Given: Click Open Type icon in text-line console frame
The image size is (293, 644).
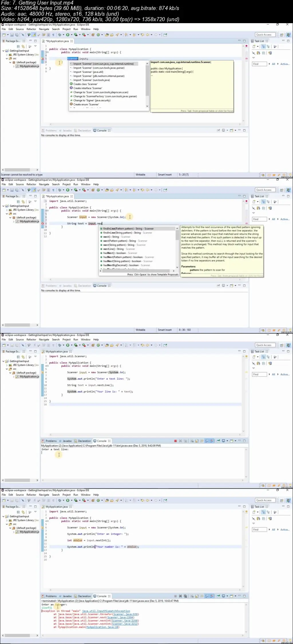Looking at the screenshot, I should click(107, 345).
